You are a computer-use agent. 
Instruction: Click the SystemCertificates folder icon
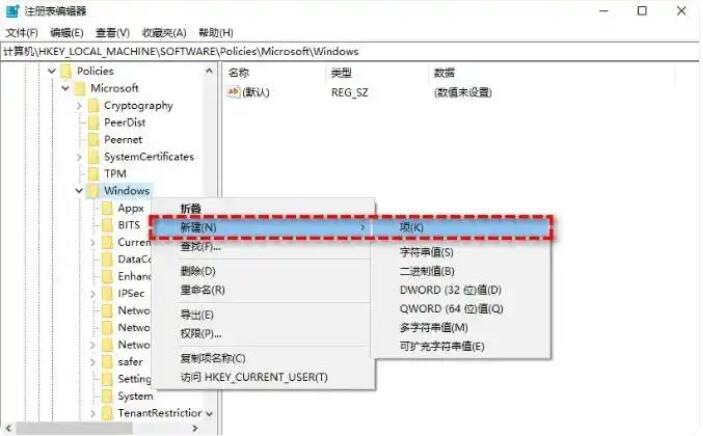coord(93,157)
